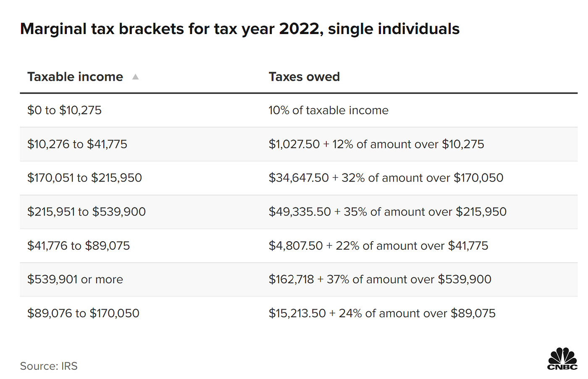Screen dimensions: 588x379
Task: Sort by the Taxable income column header
Action: (75, 77)
